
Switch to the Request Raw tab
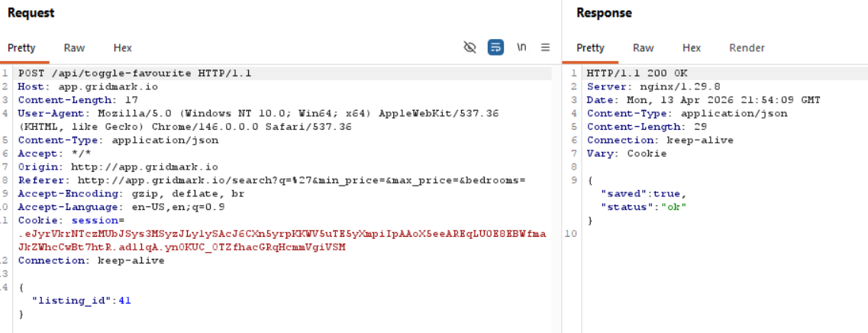click(x=74, y=47)
